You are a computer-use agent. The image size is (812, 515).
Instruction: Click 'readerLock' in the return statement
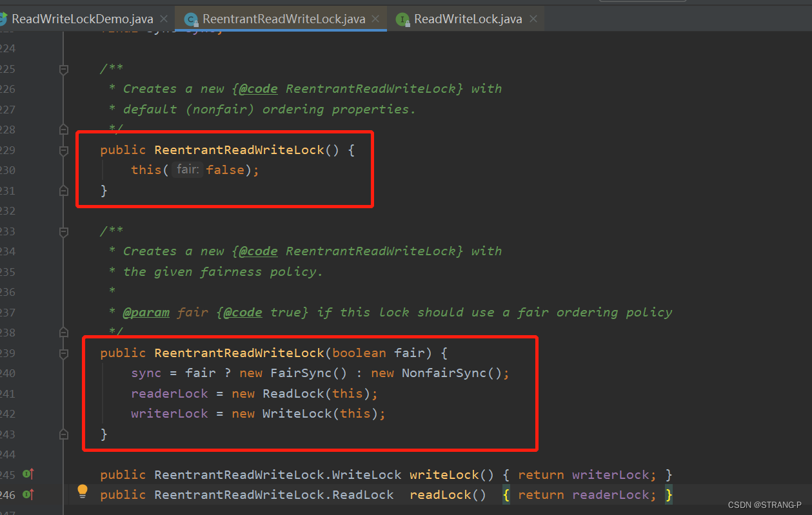click(x=611, y=495)
